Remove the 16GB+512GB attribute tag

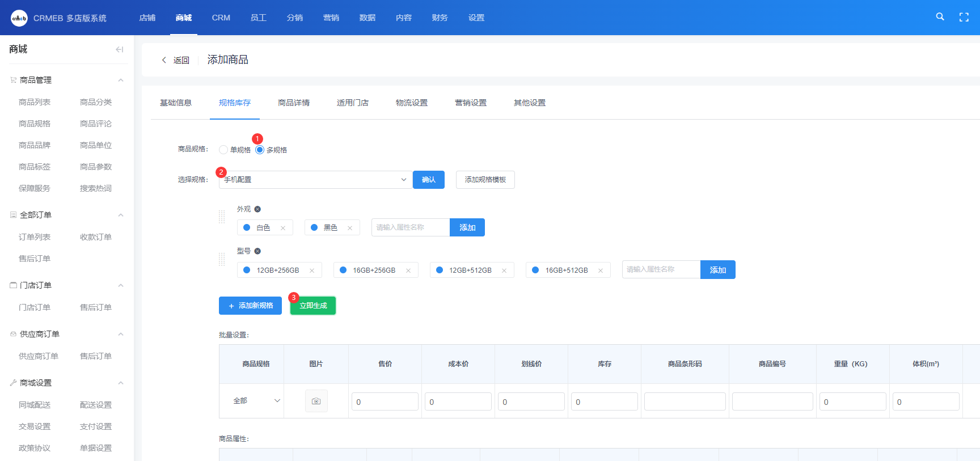pos(601,270)
